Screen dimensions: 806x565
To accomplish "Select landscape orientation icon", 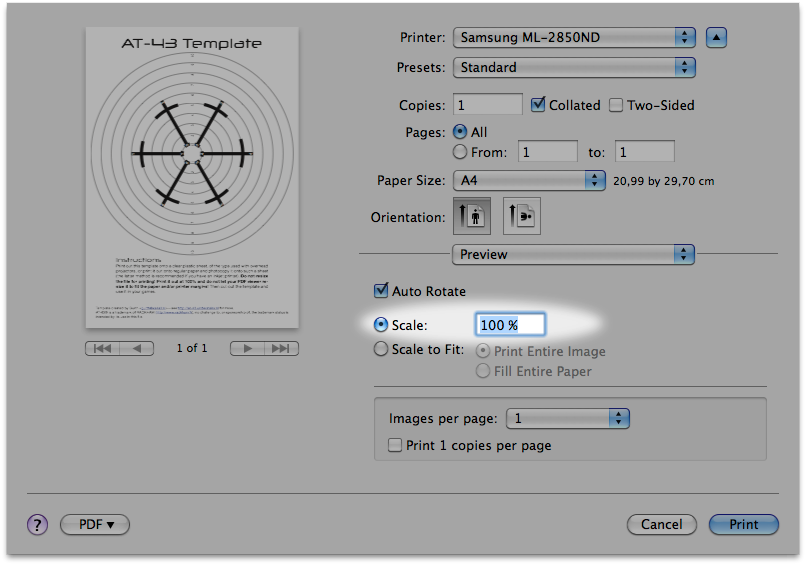I will tap(521, 216).
